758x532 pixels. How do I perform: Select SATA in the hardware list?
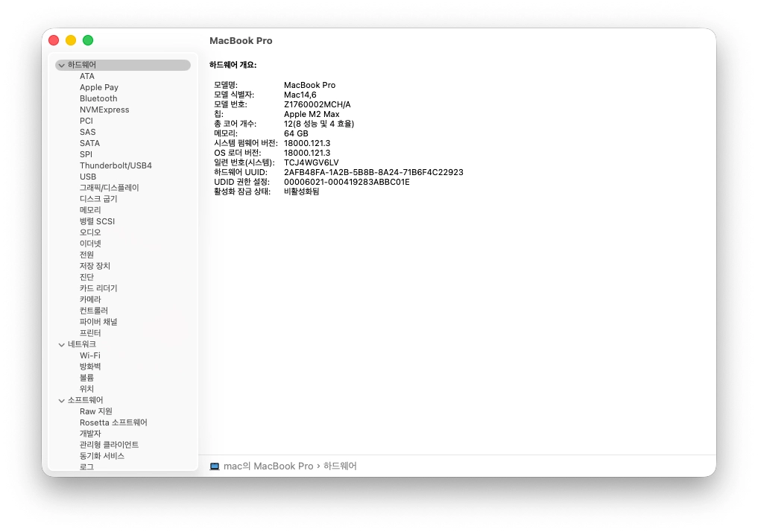tap(89, 143)
